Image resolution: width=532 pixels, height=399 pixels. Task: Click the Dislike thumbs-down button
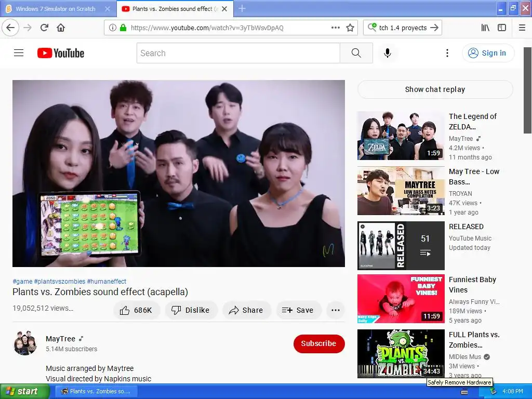pos(191,310)
